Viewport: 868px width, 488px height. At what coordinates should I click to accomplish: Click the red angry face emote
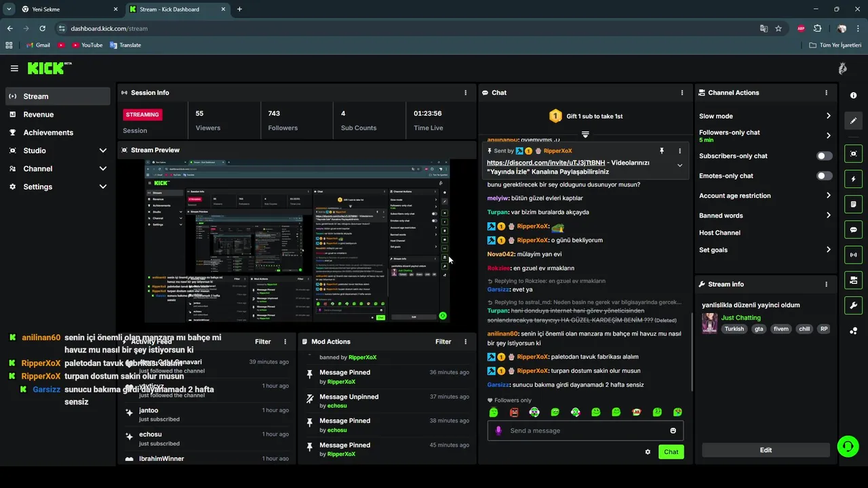click(514, 412)
